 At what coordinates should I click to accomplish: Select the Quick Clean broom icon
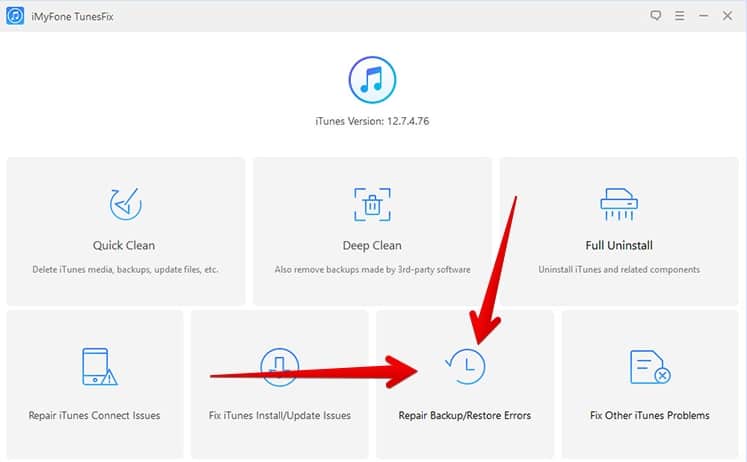click(x=125, y=204)
